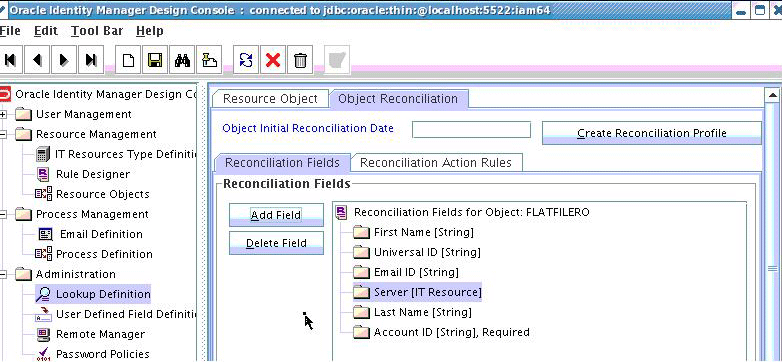Click the Process Management folder label
This screenshot has width=782, height=362.
point(92,214)
